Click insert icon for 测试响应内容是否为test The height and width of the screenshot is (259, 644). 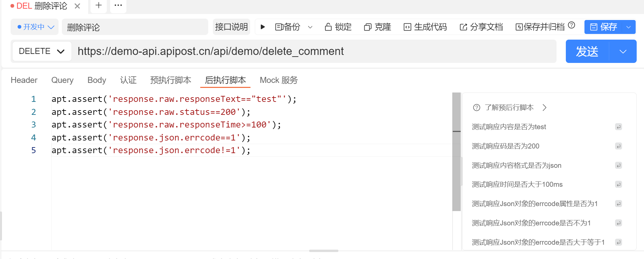(x=618, y=127)
